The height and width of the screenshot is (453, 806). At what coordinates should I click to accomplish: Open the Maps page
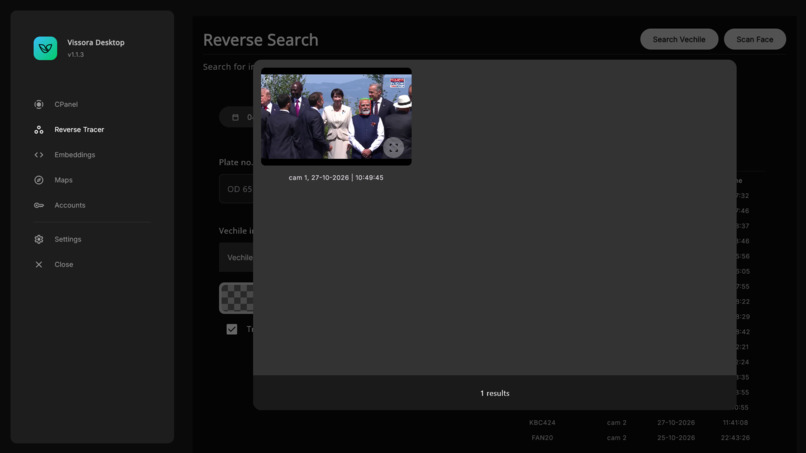coord(63,180)
